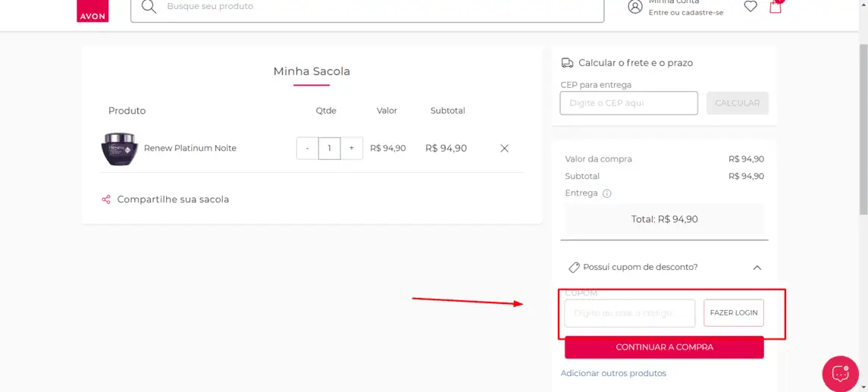This screenshot has height=392, width=868.
Task: Click the Entrega info icon
Action: coord(606,194)
